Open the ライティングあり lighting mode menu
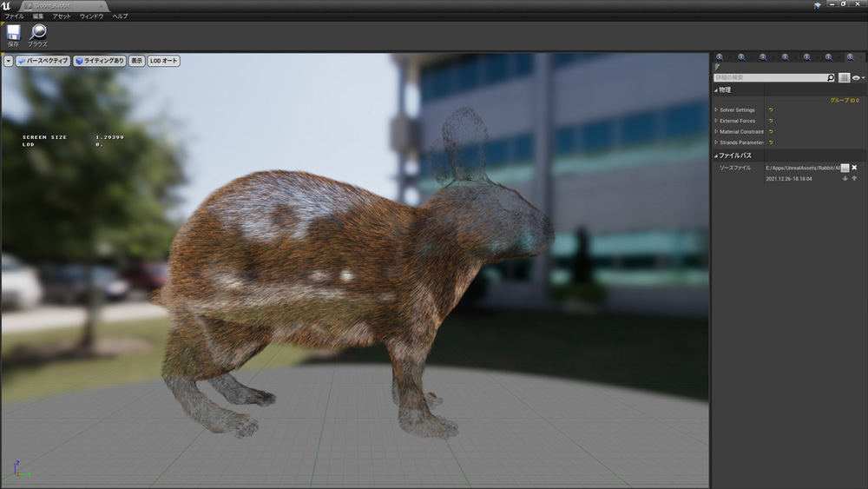 coord(100,61)
